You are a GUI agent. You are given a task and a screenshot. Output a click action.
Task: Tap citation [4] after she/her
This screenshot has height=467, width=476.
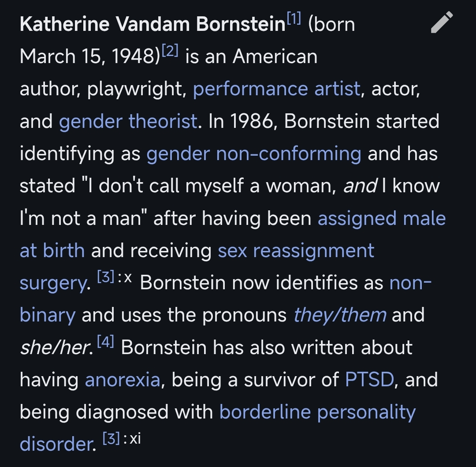pos(106,342)
